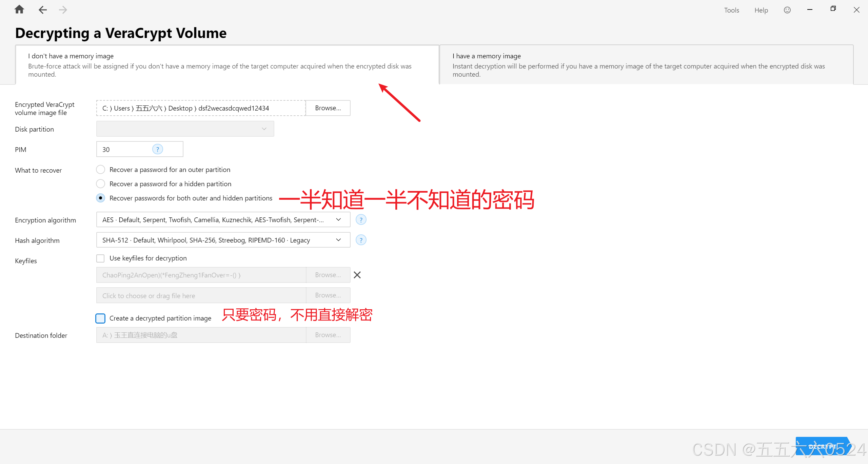Click the back arrow navigation icon
868x464 pixels.
(x=42, y=10)
